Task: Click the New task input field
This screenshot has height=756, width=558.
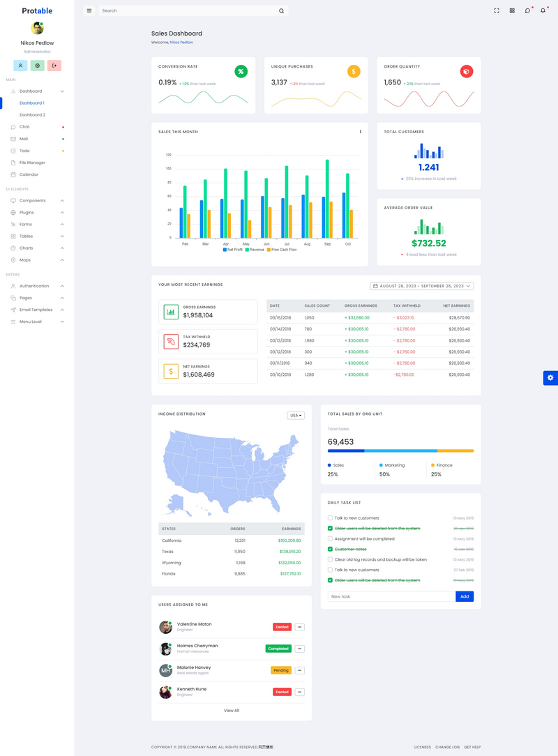Action: tap(391, 597)
